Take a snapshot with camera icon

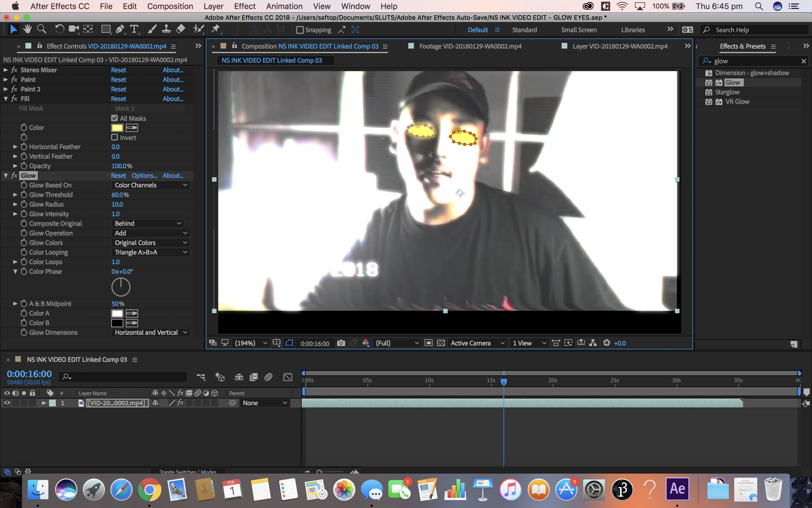[x=341, y=343]
